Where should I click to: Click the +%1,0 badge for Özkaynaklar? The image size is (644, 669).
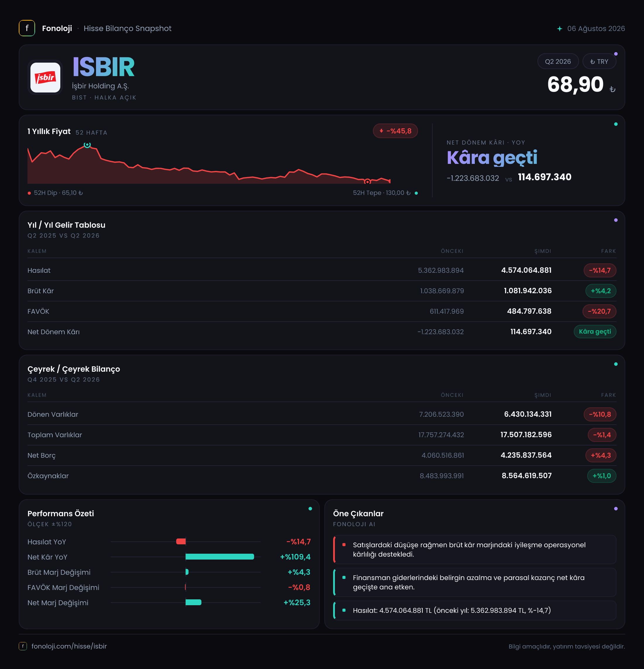[602, 476]
